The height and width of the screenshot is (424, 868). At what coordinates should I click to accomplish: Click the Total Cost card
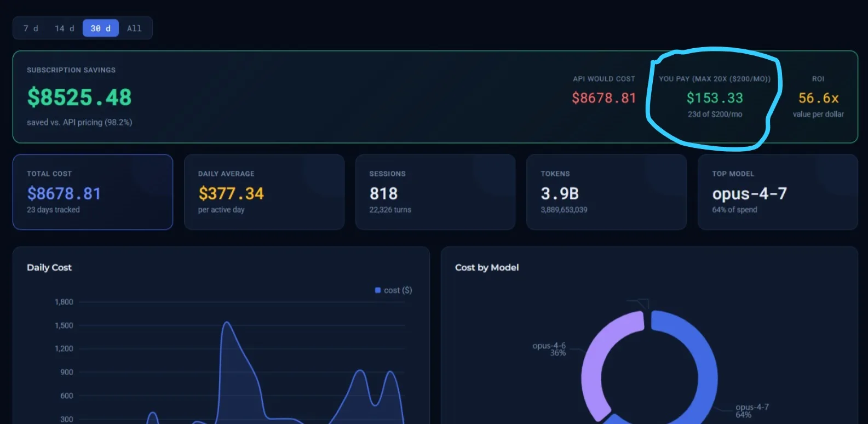pyautogui.click(x=93, y=192)
